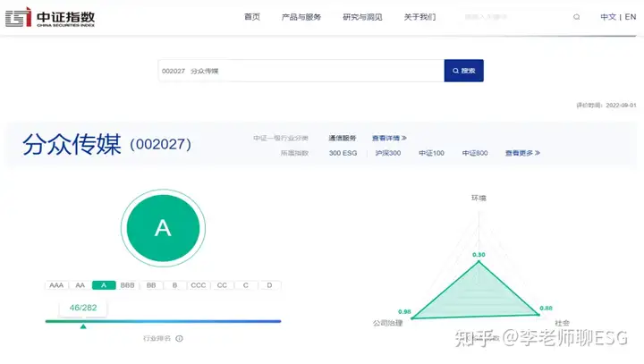Click the 行业排名 label
644x364 pixels.
coord(157,339)
